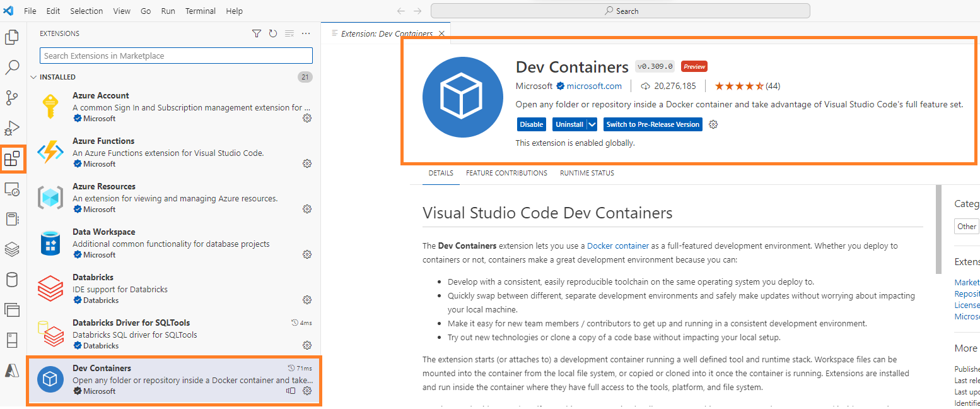Open the Selection menu
Screen dimensions: 980x409
pyautogui.click(x=86, y=11)
